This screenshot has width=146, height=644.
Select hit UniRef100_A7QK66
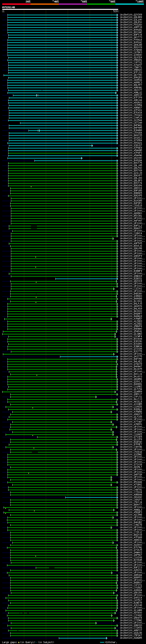pyautogui.click(x=131, y=50)
